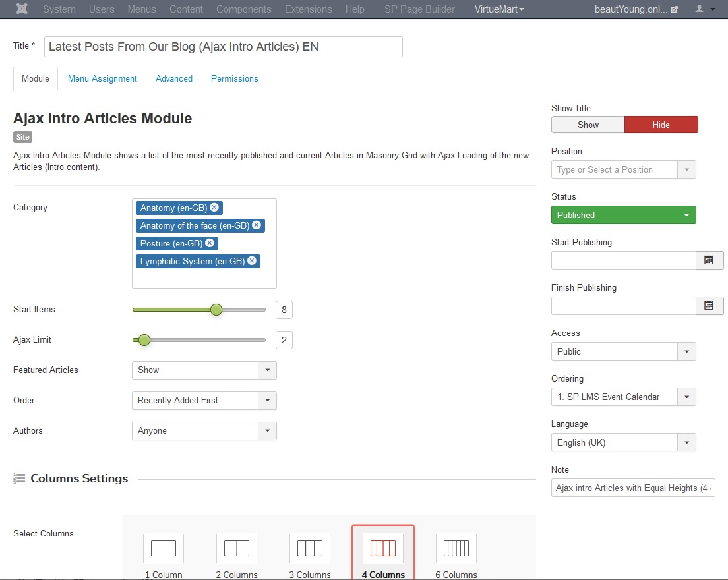
Task: Select the 1 Column layout icon
Action: [x=164, y=548]
